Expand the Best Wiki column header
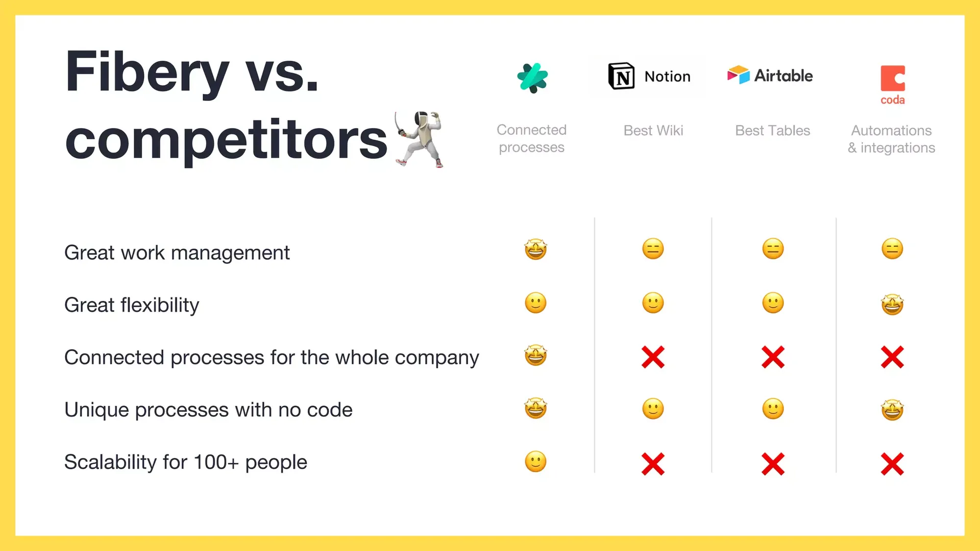Viewport: 980px width, 551px height. [652, 130]
